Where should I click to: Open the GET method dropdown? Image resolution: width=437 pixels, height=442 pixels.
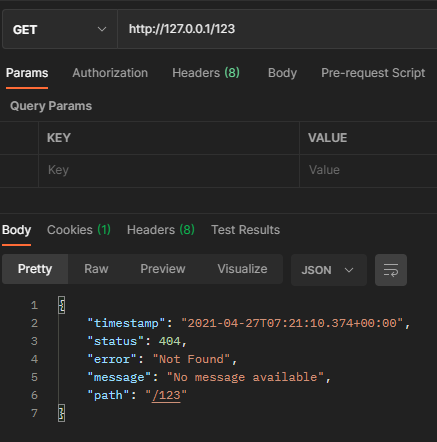point(60,29)
